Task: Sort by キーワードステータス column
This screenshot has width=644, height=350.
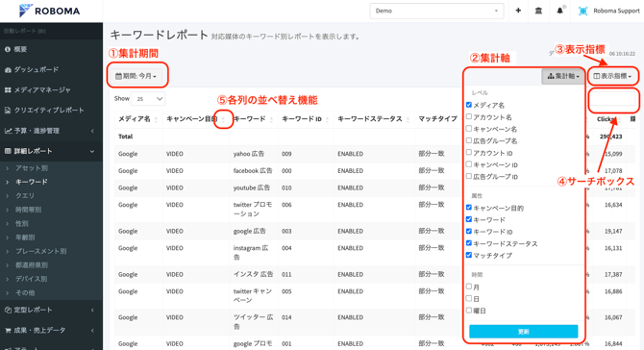Action: tap(374, 119)
